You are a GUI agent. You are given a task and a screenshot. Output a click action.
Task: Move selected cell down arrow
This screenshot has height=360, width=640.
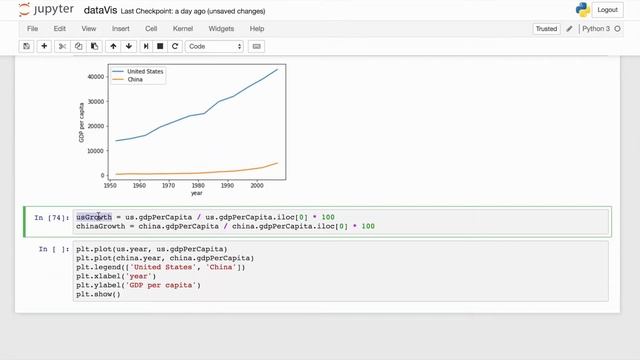click(129, 46)
